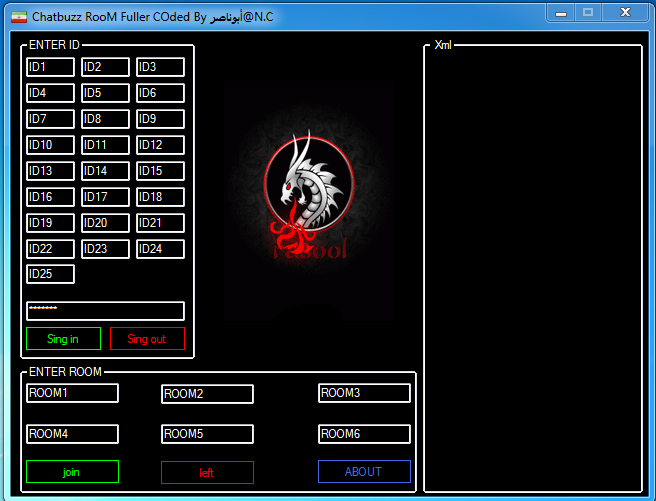Screen dimensions: 656x501
Task: Focus the ROOM1 input field
Action: click(x=72, y=393)
